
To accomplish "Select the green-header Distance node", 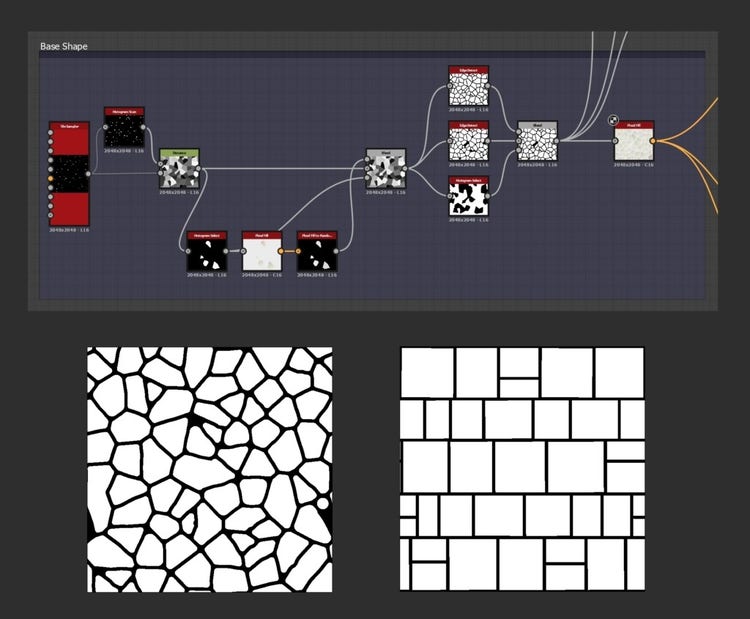I will pyautogui.click(x=179, y=168).
